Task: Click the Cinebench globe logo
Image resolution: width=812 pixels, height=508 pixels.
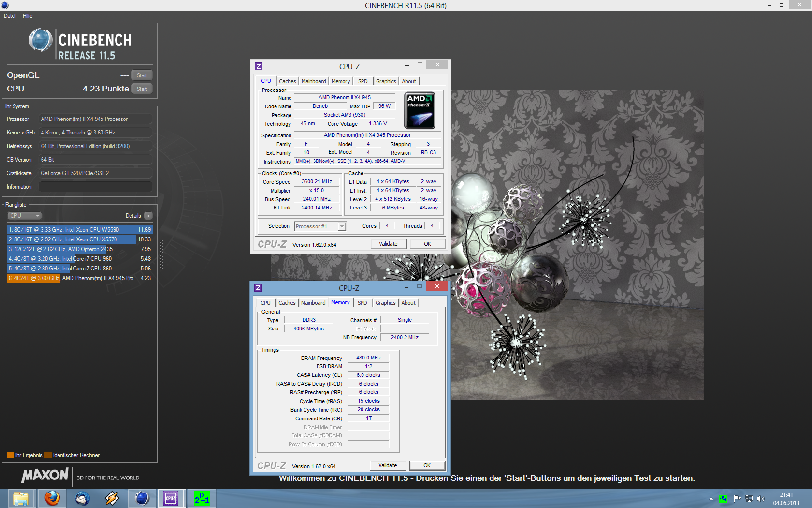Action: (x=41, y=40)
